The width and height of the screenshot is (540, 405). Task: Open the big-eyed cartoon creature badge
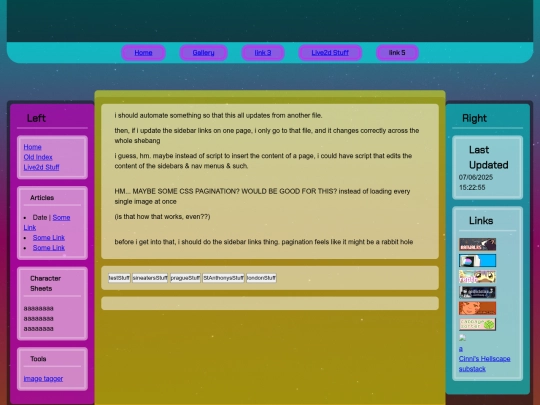[x=477, y=277]
